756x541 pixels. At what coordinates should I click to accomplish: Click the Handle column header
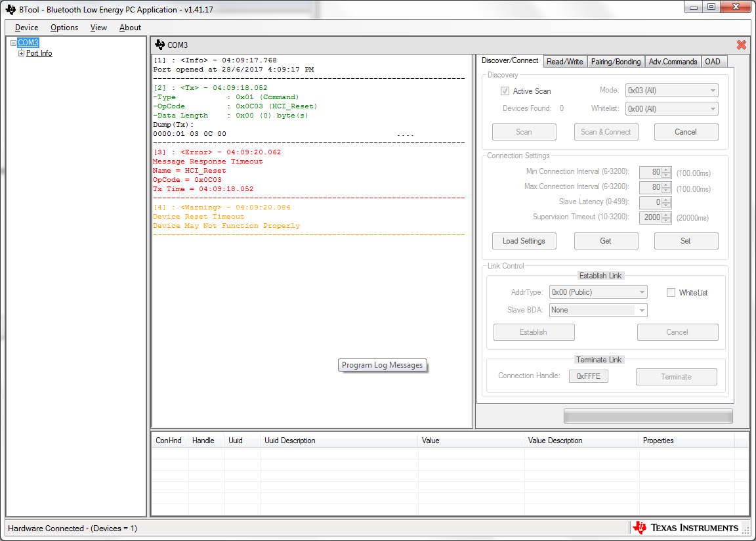coord(206,441)
